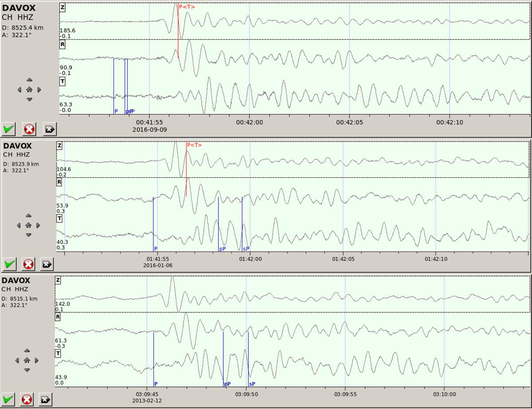This screenshot has height=409, width=532.
Task: Click the blue P marker in 2016-01-06 panel
Action: 156,249
